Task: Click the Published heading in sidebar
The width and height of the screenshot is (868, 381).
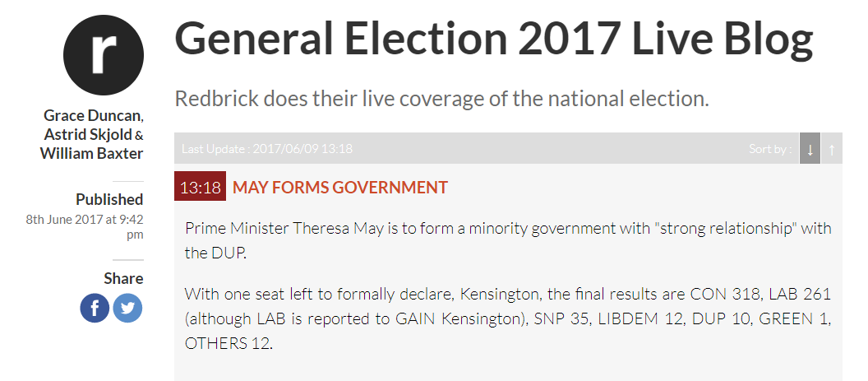Action: pos(109,199)
